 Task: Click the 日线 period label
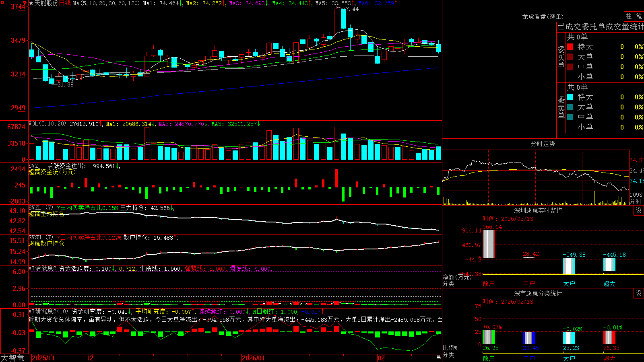tap(65, 3)
